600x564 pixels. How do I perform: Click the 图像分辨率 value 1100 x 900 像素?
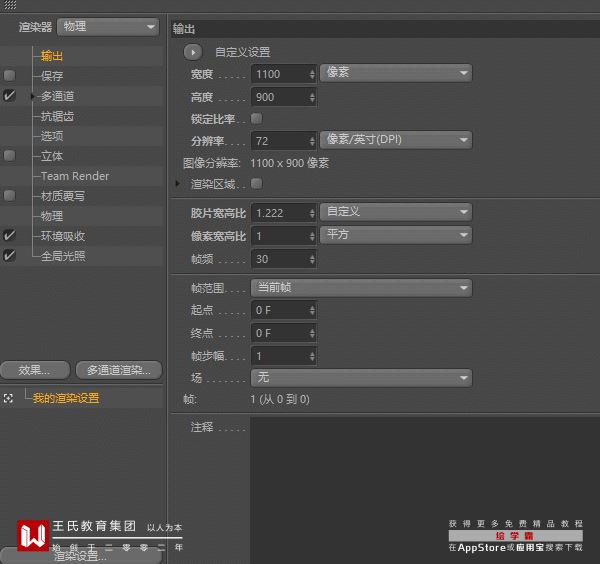pyautogui.click(x=290, y=163)
